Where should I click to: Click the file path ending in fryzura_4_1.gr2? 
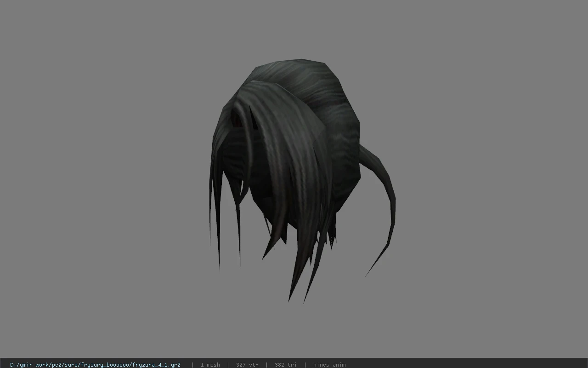click(95, 365)
